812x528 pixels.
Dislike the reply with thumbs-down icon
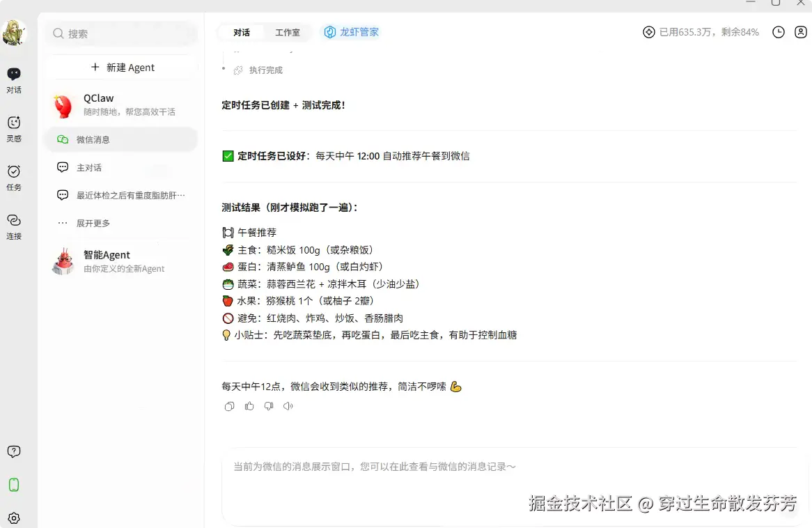269,406
